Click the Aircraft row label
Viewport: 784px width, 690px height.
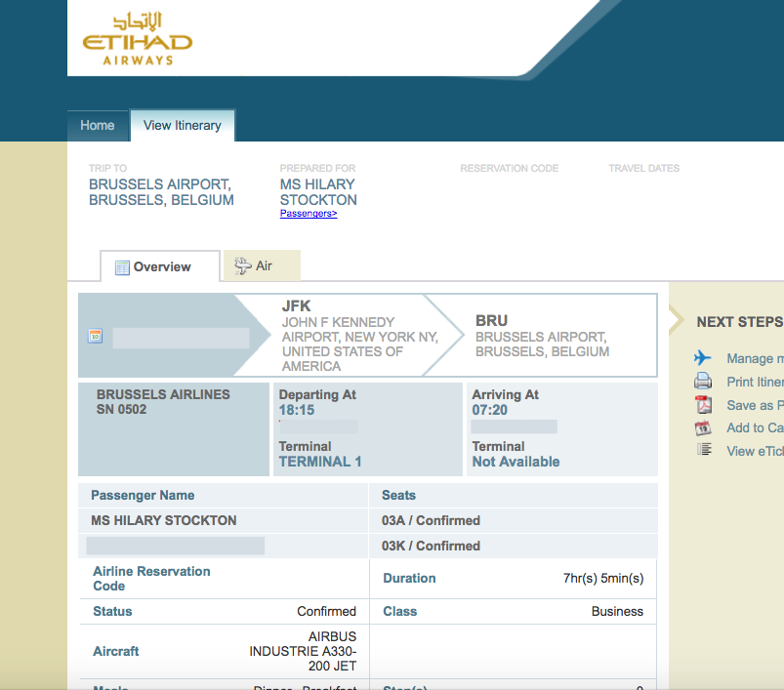click(116, 651)
